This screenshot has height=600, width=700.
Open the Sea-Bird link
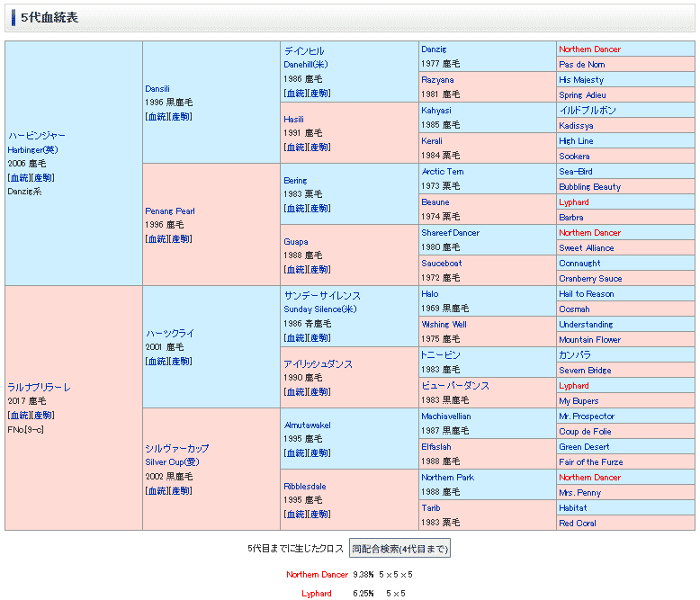point(576,172)
